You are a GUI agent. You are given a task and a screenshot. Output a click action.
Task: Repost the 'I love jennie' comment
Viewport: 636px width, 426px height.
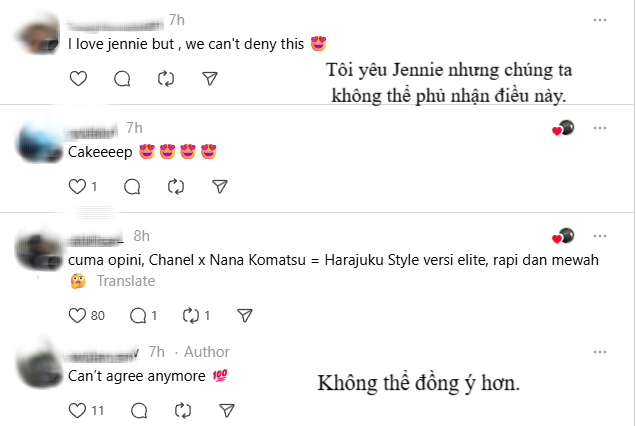(x=166, y=78)
